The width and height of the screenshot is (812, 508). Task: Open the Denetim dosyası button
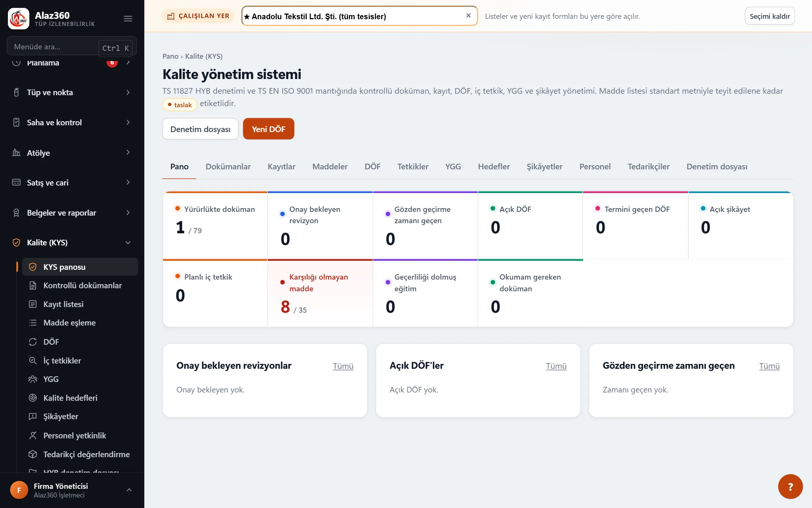[x=200, y=129]
